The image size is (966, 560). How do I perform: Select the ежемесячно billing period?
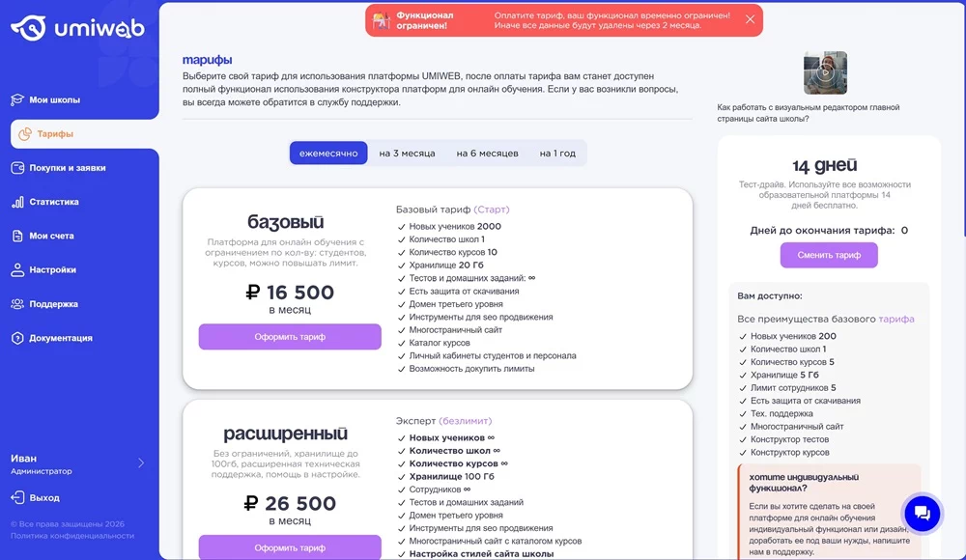328,154
